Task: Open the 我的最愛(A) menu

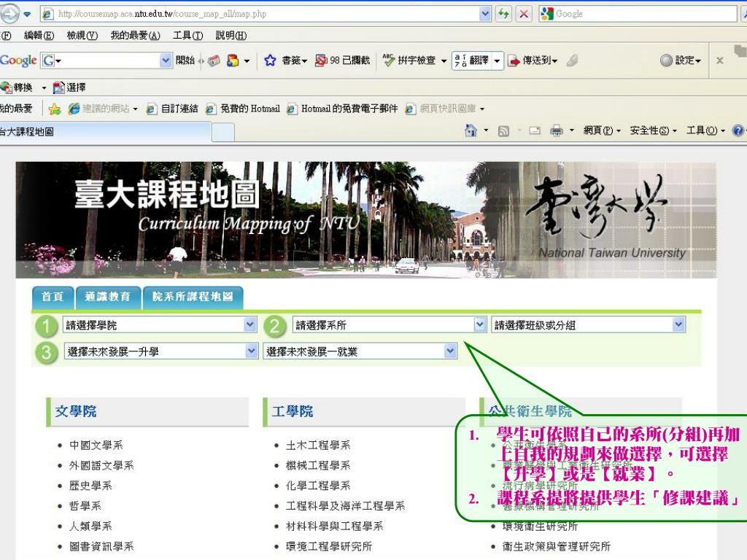Action: click(x=135, y=35)
